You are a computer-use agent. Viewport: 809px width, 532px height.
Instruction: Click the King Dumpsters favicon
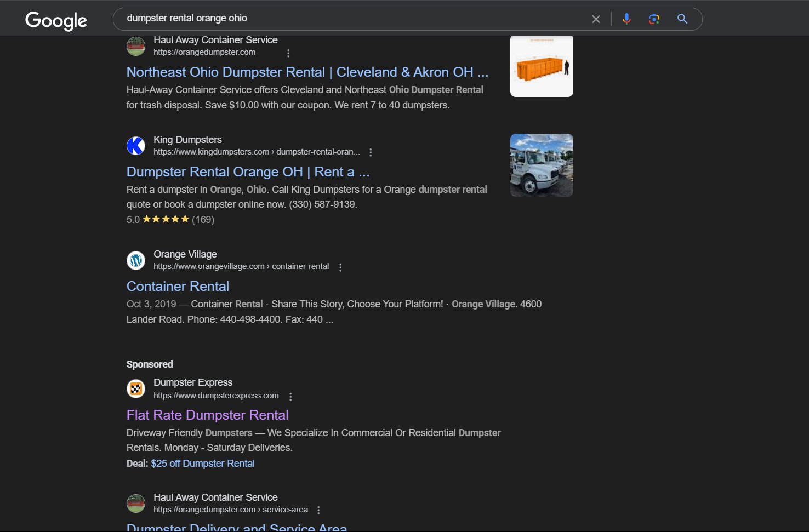[135, 146]
